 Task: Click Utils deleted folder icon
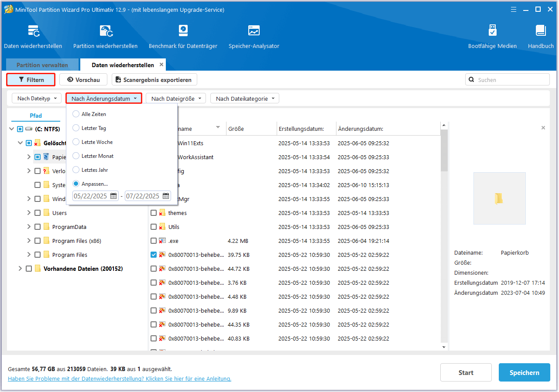click(162, 227)
